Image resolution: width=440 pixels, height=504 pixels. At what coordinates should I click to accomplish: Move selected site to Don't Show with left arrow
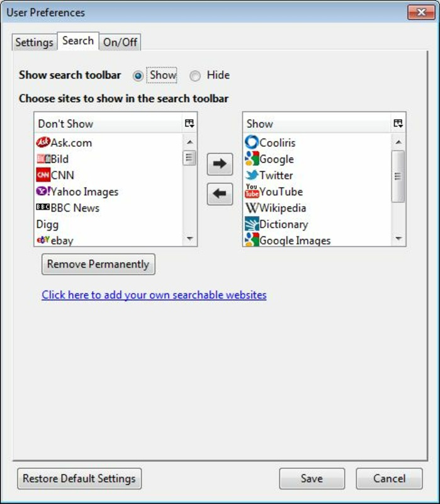220,194
